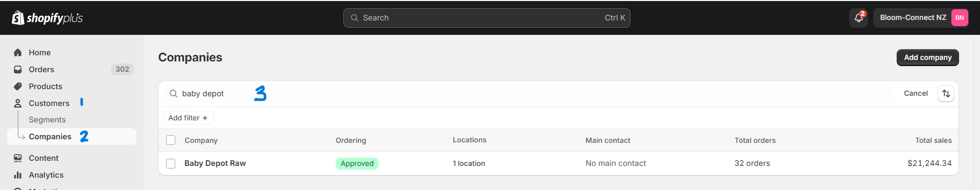Image resolution: width=980 pixels, height=190 pixels.
Task: Open Orders via its inbox icon
Action: (18, 70)
